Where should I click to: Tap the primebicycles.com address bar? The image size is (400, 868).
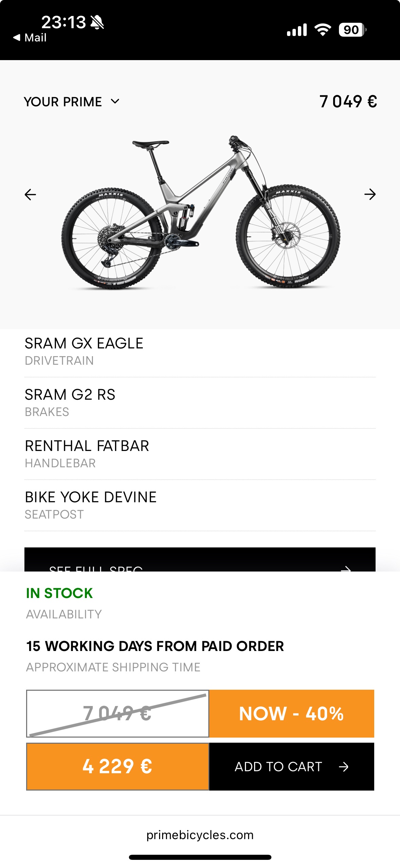point(200,835)
